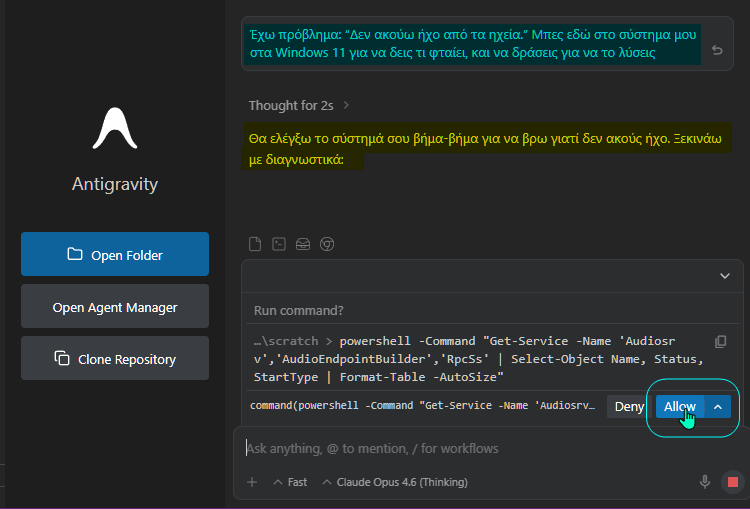
Task: Open Allow button options dropdown arrow
Action: [x=718, y=407]
